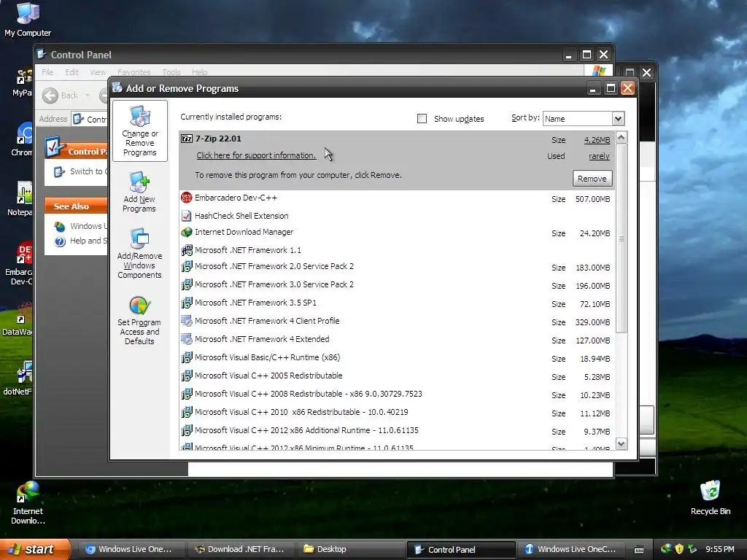Click the program list scroll up arrow
Image resolution: width=747 pixels, height=560 pixels.
(x=622, y=138)
